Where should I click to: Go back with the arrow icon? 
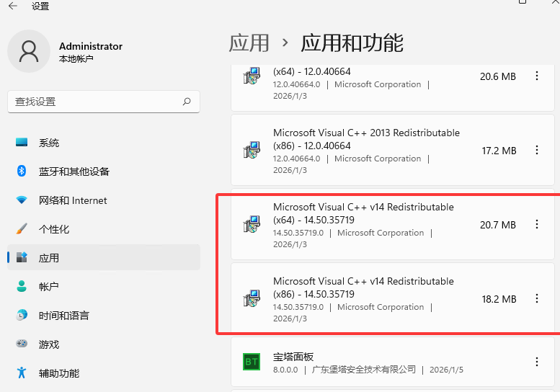(13, 6)
